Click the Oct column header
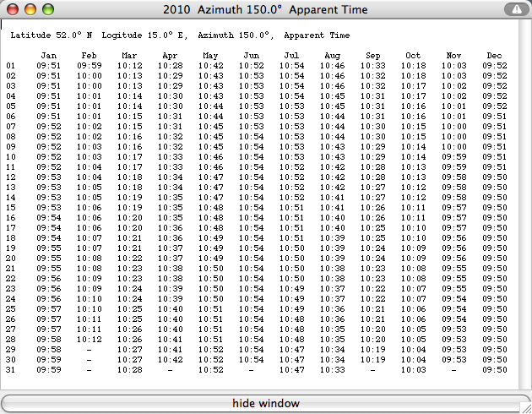532x414 pixels. pos(413,56)
